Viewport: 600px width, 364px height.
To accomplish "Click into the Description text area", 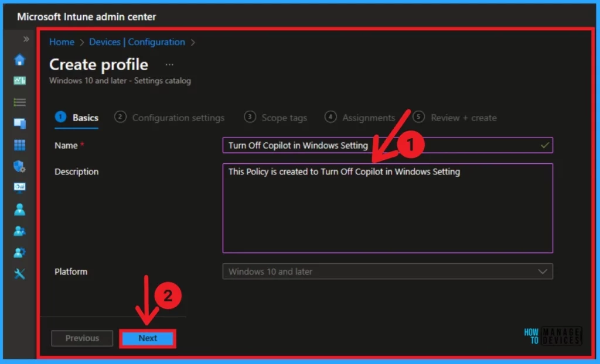I will pos(388,208).
